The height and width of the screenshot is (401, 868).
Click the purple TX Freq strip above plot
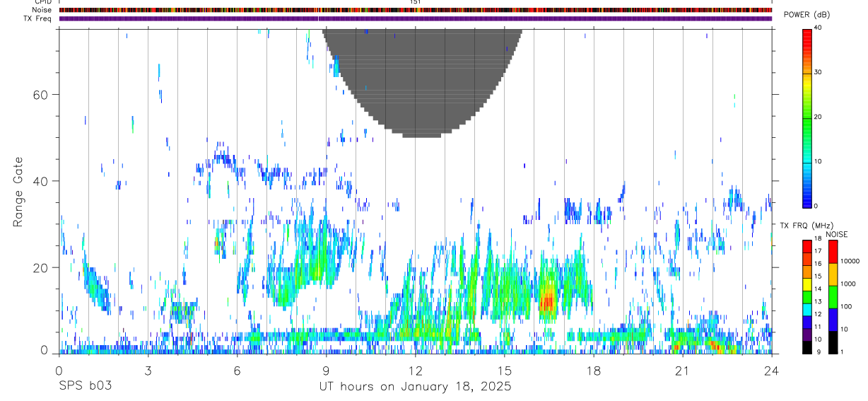pos(416,18)
